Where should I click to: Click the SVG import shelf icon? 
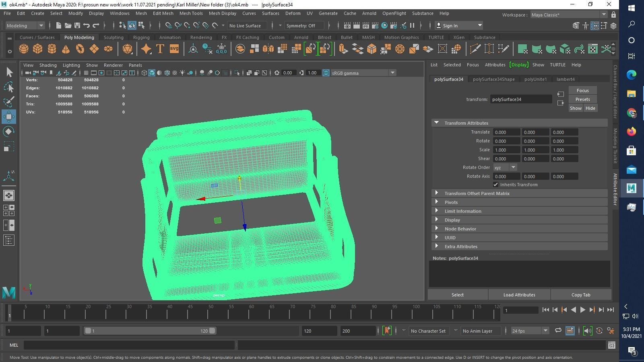174,49
